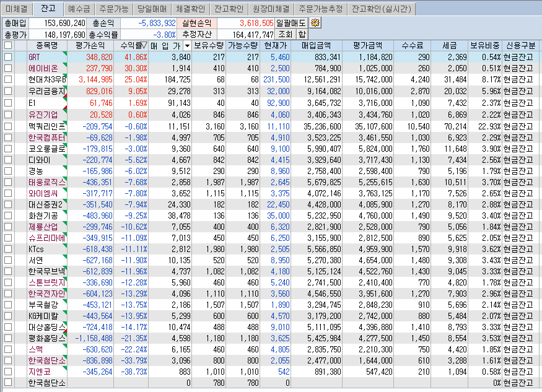Click the 평가금액 column header
The image size is (542, 392).
pyautogui.click(x=368, y=45)
